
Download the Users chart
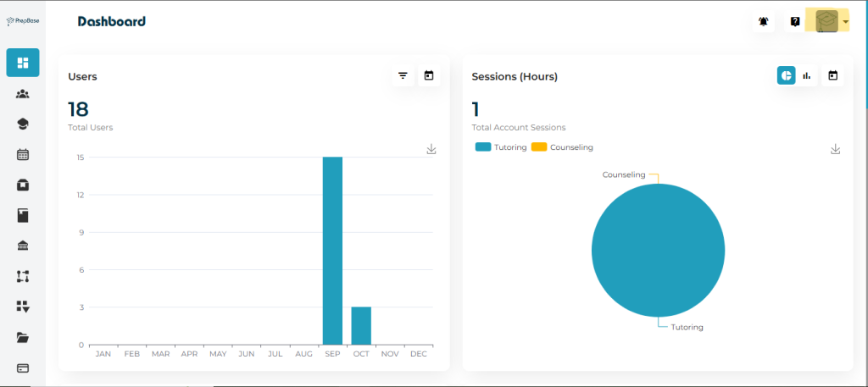point(431,149)
